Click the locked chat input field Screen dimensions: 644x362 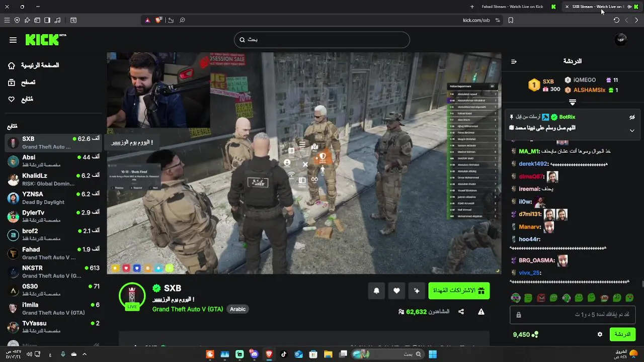573,315
